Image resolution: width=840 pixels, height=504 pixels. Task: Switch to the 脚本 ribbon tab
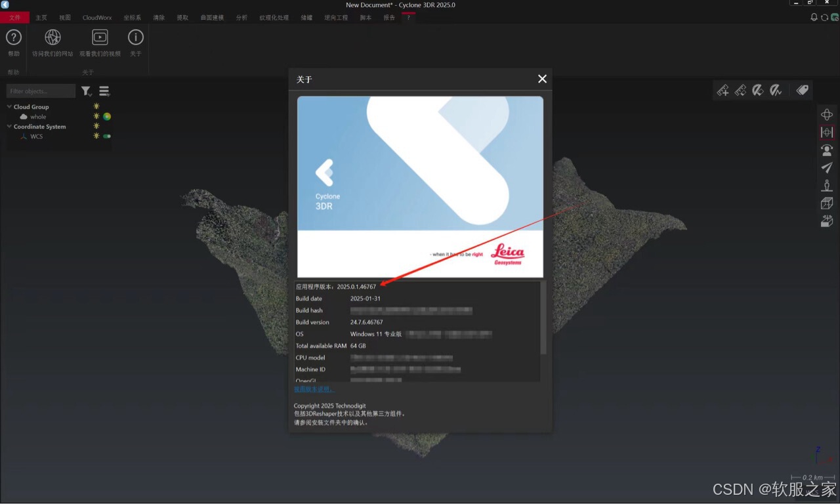click(x=366, y=18)
